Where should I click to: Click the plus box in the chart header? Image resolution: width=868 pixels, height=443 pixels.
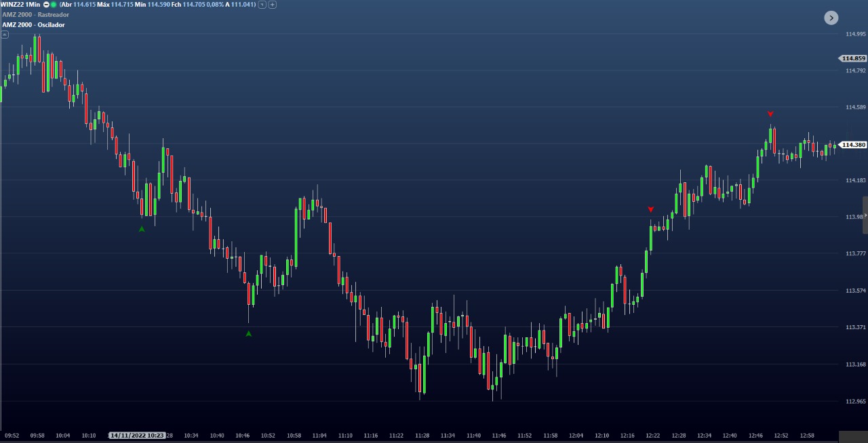pos(273,5)
